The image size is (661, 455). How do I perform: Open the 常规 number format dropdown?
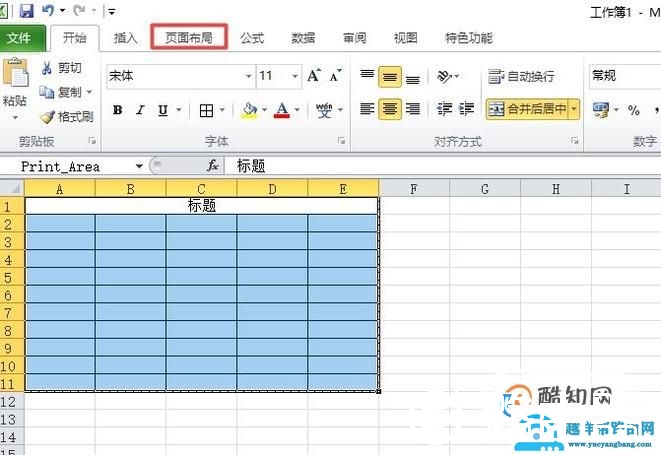(625, 76)
